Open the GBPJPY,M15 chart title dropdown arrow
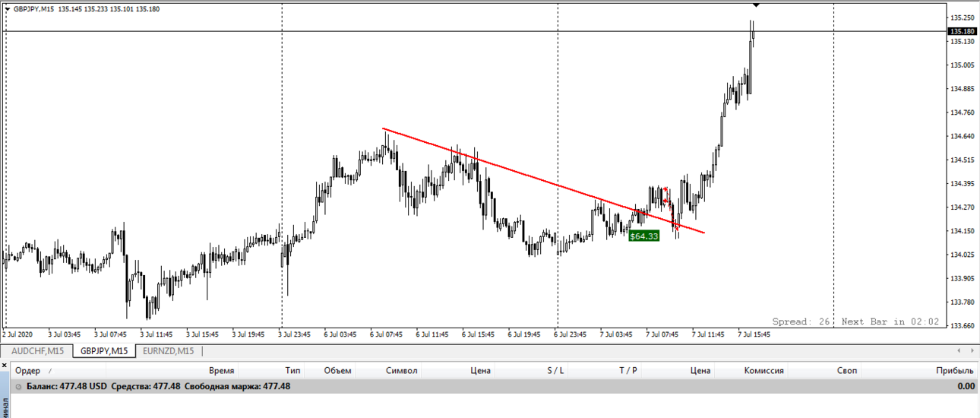Image resolution: width=980 pixels, height=418 pixels. (8, 9)
